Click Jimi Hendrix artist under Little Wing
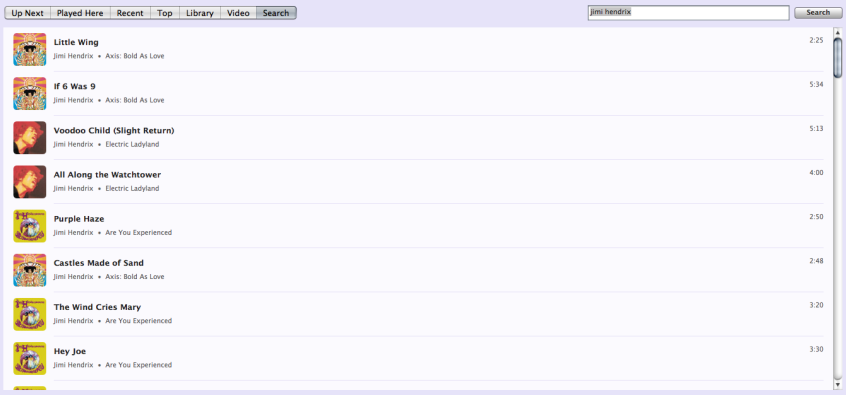Screen dimensions: 846x395 coord(73,56)
